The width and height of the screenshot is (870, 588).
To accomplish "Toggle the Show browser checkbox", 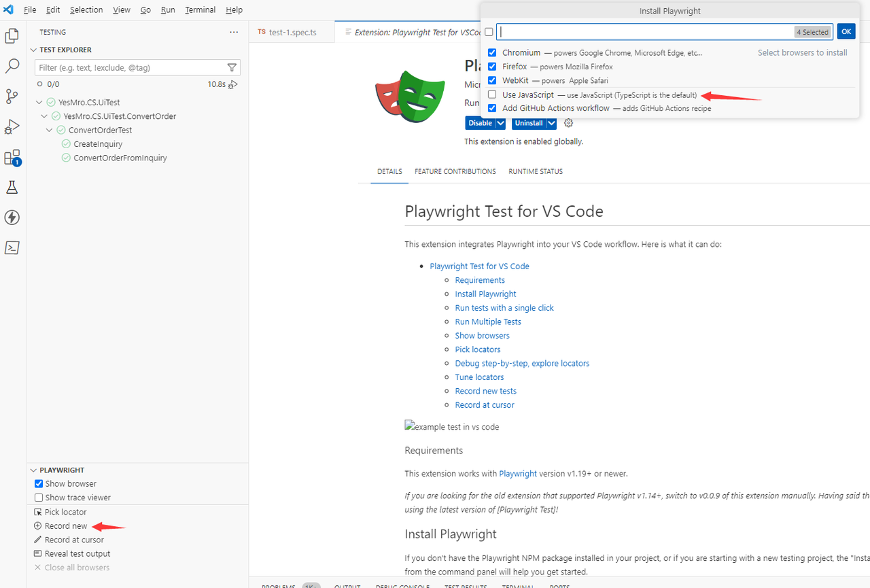I will [39, 483].
